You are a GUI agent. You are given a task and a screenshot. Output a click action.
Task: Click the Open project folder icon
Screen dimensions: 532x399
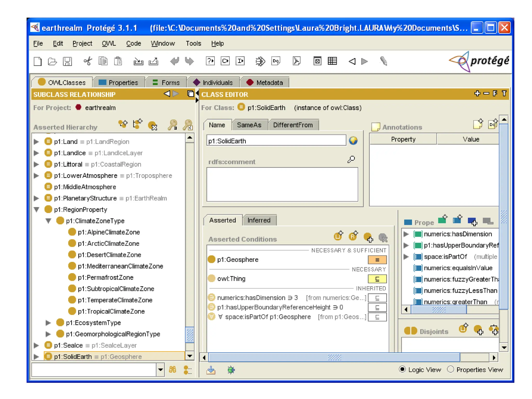tap(52, 62)
